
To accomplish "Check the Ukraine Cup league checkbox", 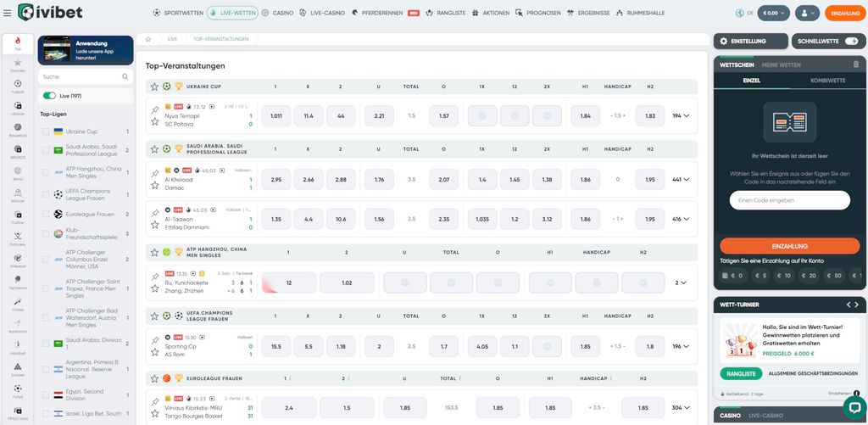I will pyautogui.click(x=46, y=131).
